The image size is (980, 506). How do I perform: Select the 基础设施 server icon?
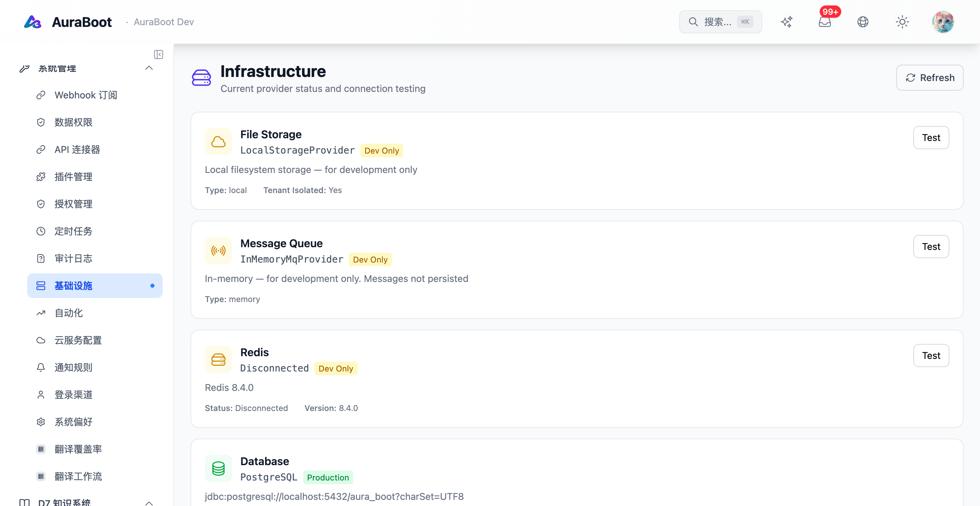coord(41,286)
